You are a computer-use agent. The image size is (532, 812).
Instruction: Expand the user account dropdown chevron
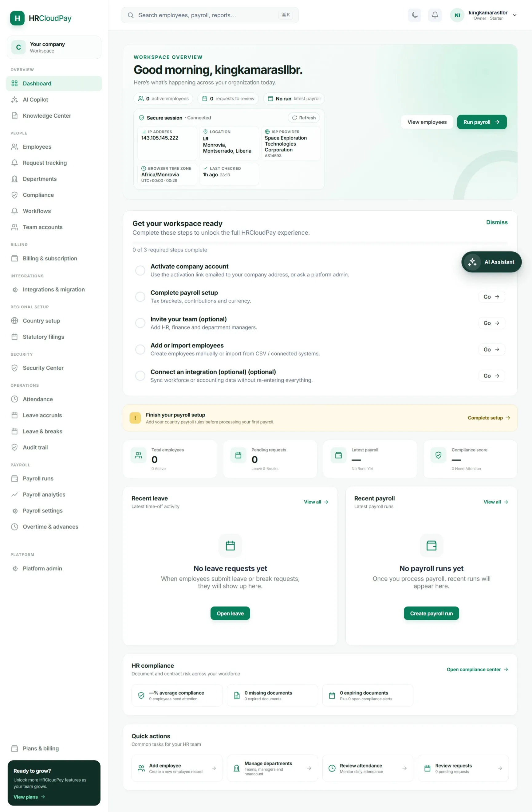[514, 15]
